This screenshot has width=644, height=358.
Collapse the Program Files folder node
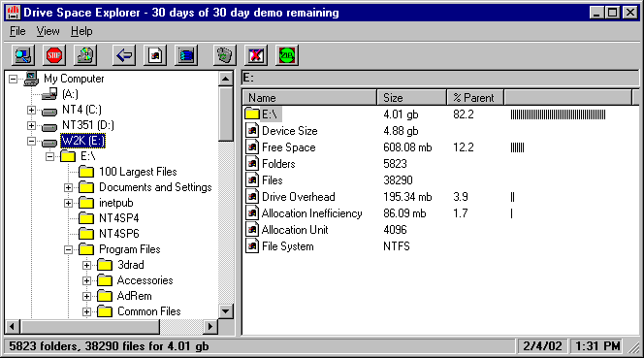pos(68,249)
